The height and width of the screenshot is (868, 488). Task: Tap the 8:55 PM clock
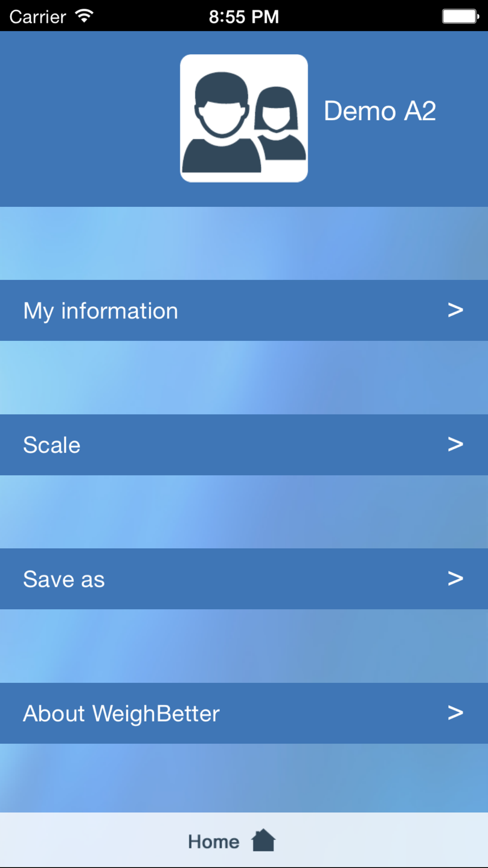pos(244,17)
